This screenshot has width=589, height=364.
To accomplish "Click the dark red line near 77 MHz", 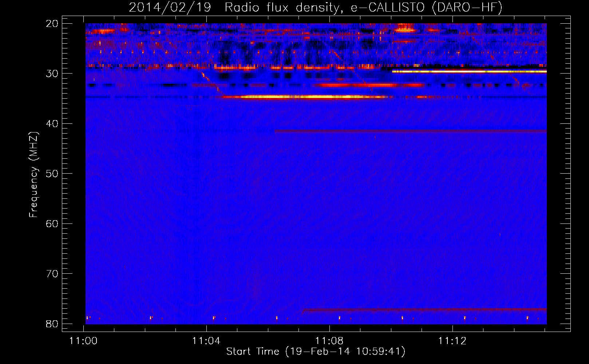I will [x=424, y=310].
